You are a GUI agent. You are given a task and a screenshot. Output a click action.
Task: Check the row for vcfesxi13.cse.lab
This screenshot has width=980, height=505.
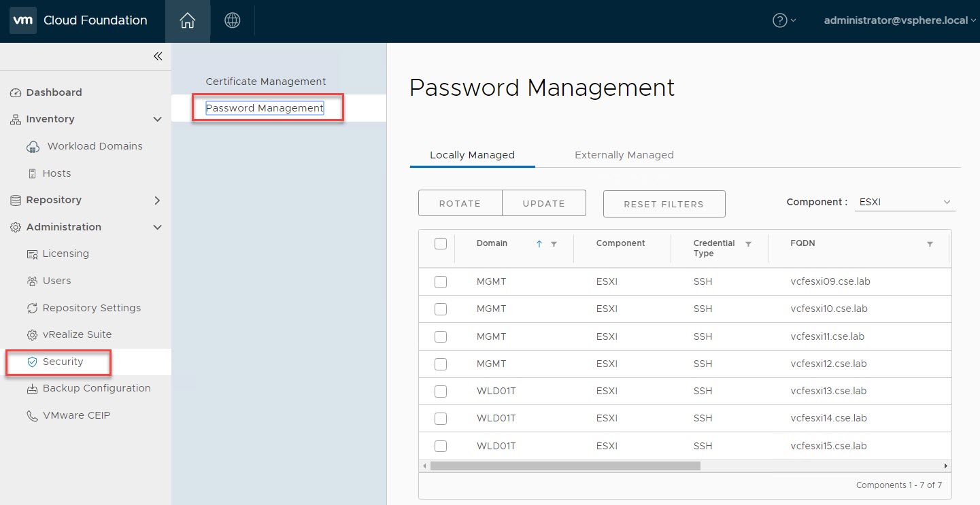pos(441,391)
